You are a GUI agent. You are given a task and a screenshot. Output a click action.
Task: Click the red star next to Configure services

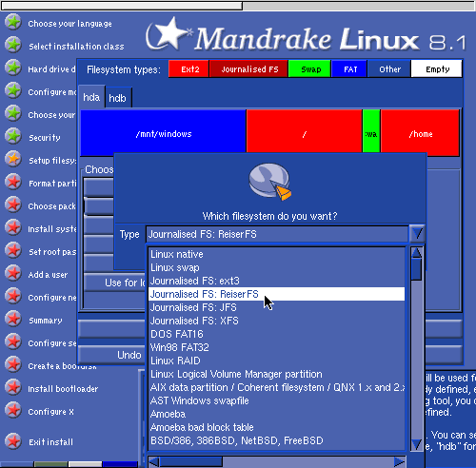[x=13, y=341]
